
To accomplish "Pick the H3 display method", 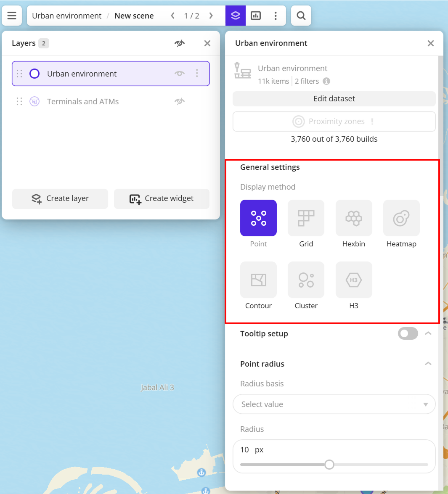I will (x=353, y=280).
